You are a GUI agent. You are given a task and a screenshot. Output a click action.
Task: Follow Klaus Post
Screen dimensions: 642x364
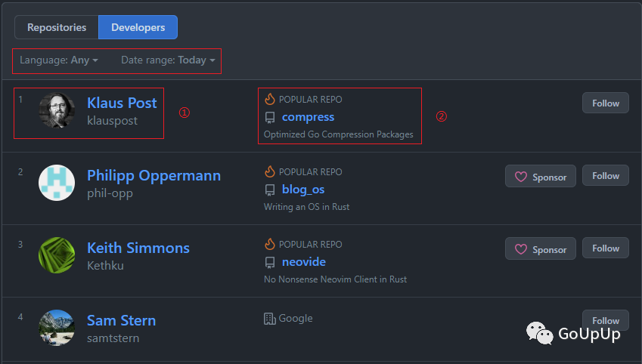[606, 103]
